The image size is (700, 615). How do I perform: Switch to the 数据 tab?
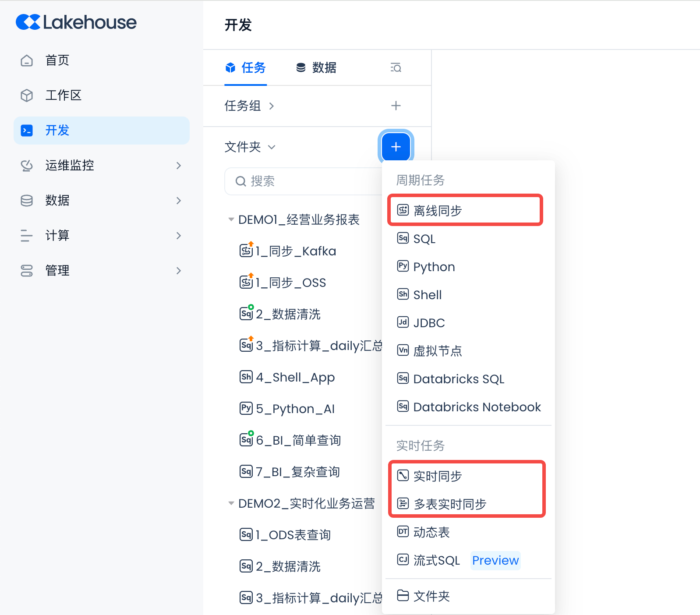tap(316, 68)
